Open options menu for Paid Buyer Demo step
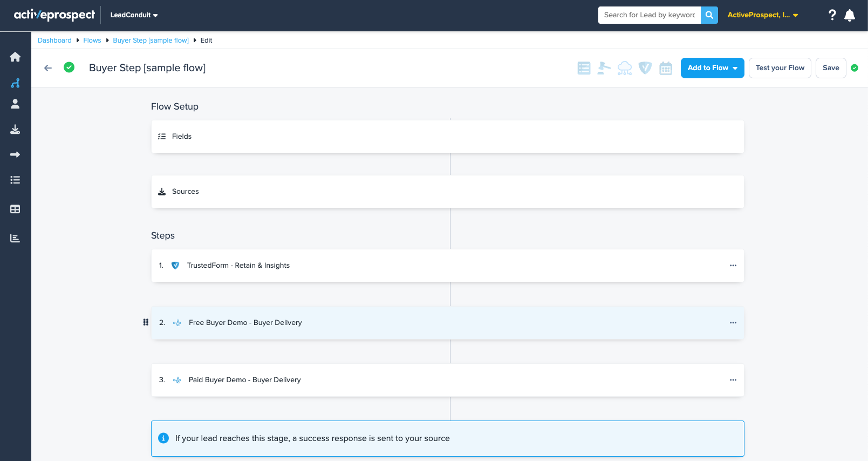 tap(733, 380)
